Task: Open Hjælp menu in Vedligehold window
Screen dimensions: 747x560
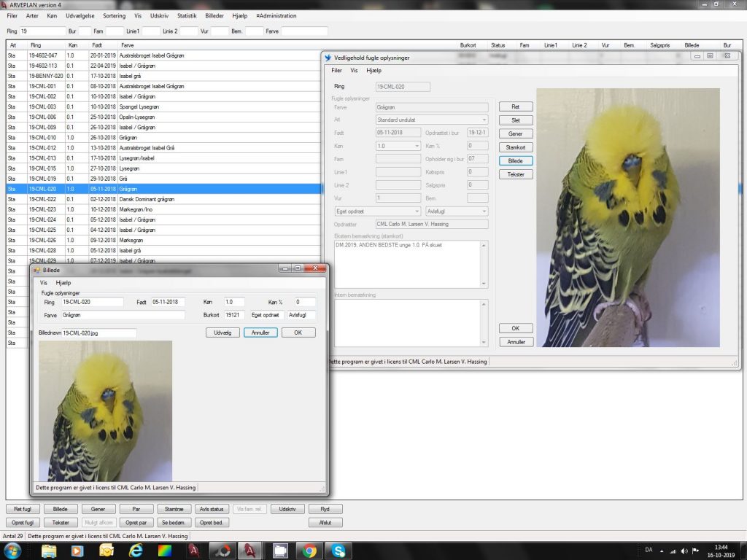Action: pos(374,71)
